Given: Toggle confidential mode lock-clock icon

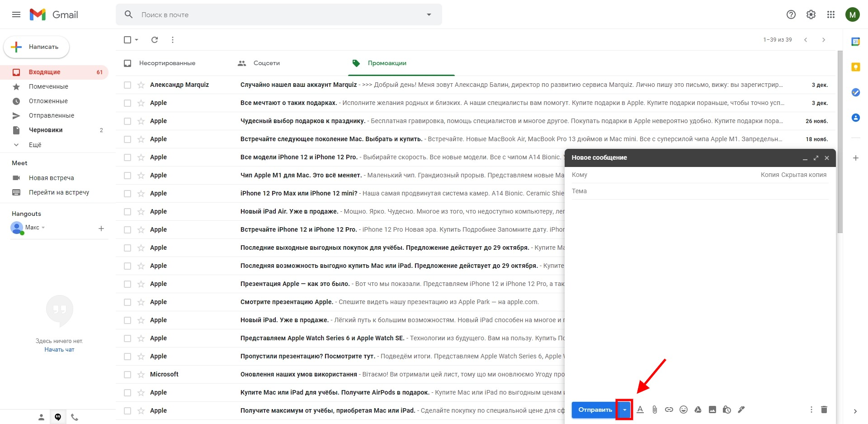Looking at the screenshot, I should point(727,410).
